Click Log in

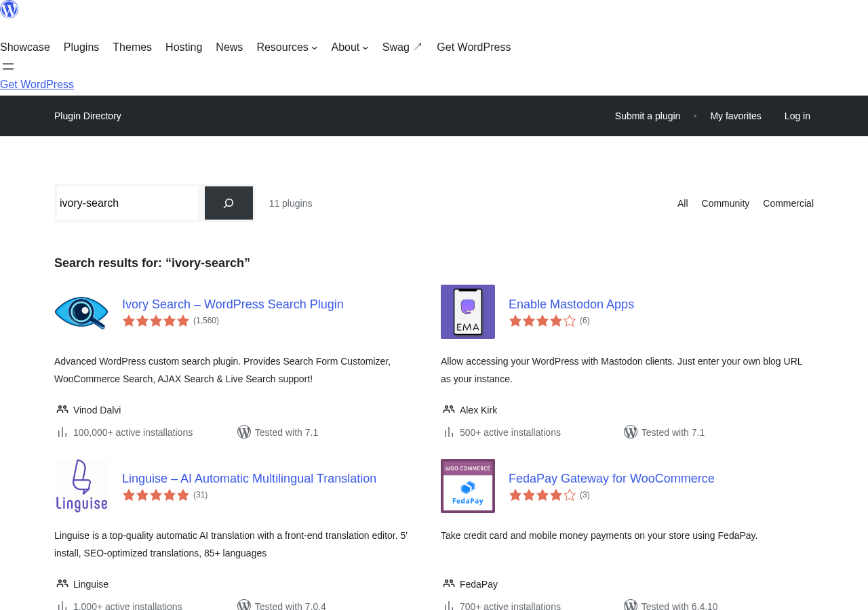pyautogui.click(x=797, y=116)
